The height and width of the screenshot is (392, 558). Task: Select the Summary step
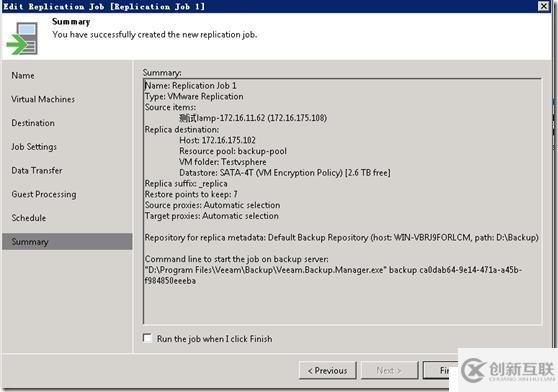67,242
